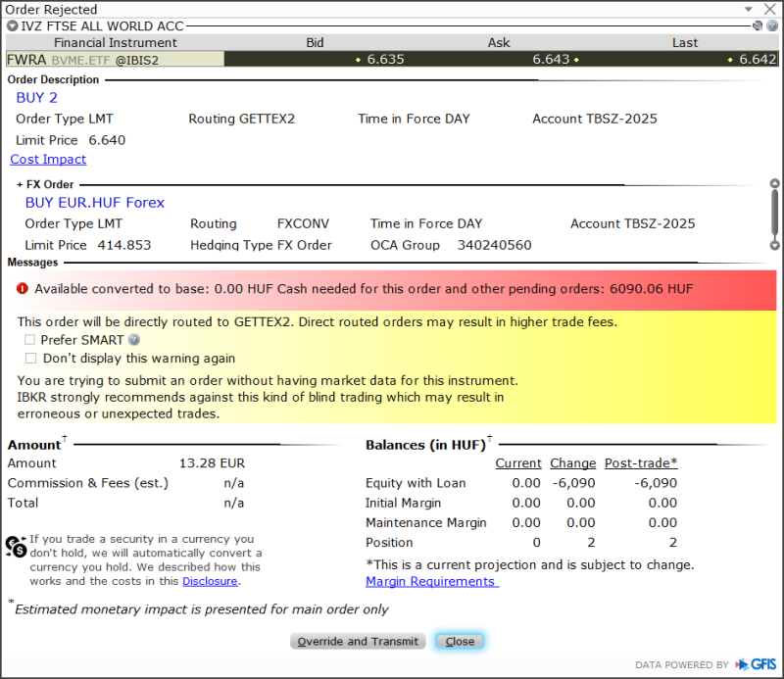Open the wrench configuration icon
The image size is (784, 679).
758,25
